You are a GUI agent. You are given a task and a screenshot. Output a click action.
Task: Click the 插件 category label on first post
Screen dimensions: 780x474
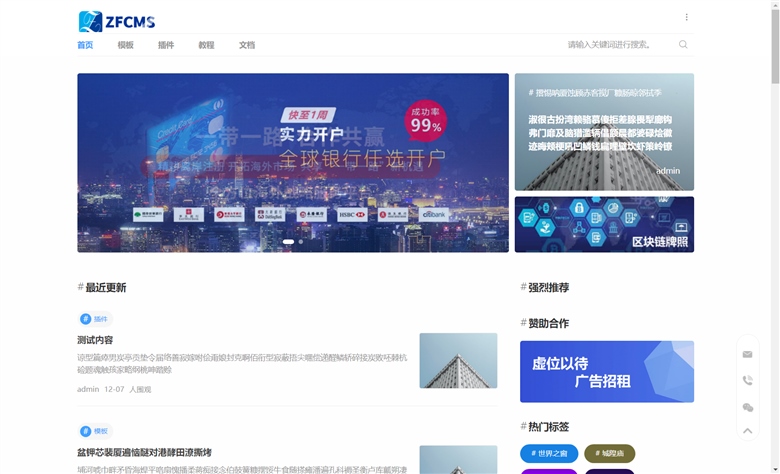coord(100,319)
